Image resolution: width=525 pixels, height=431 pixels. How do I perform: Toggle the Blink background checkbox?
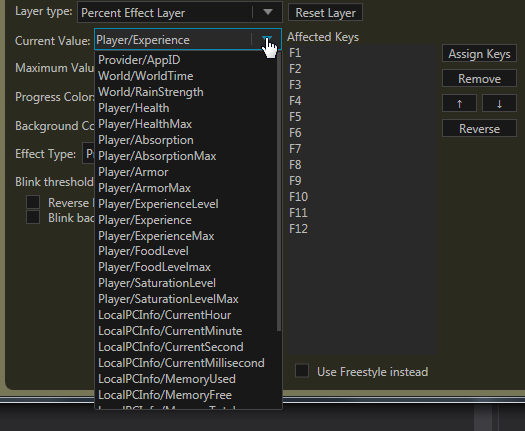coord(33,217)
